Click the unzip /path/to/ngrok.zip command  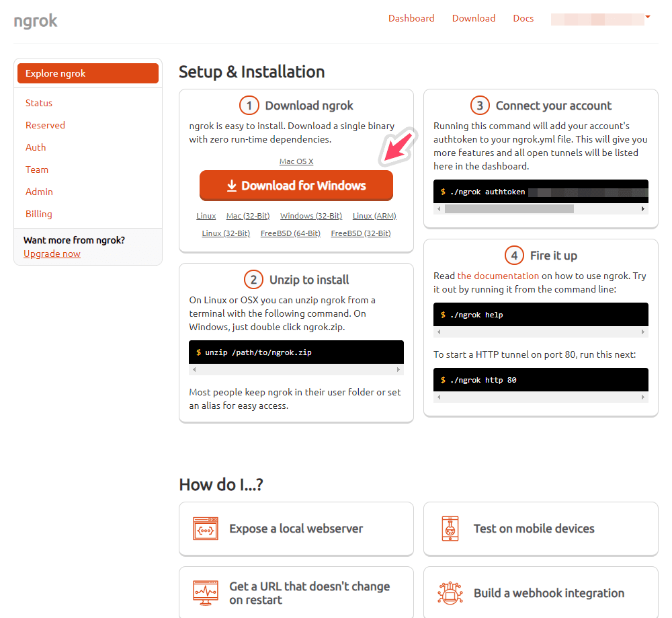tap(258, 352)
